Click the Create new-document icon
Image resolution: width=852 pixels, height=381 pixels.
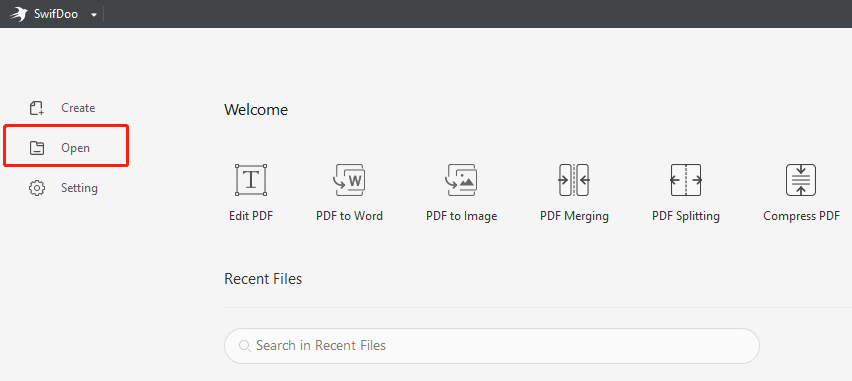pyautogui.click(x=36, y=108)
